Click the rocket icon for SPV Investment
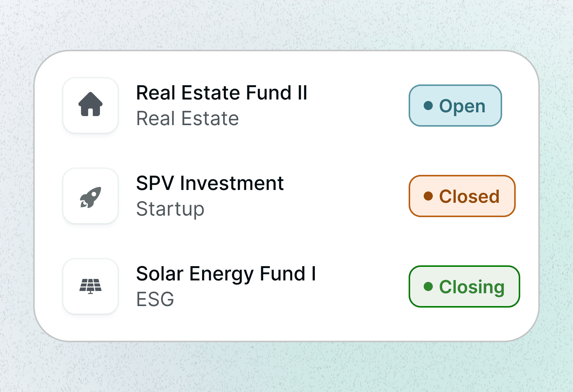This screenshot has height=392, width=573. click(x=90, y=196)
